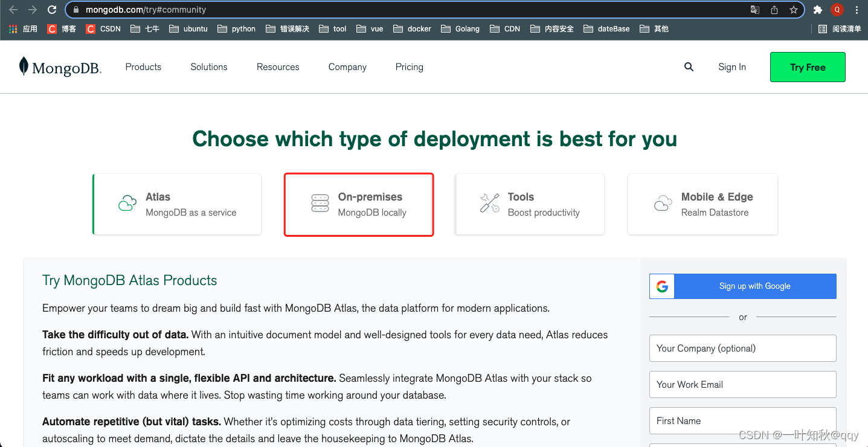The width and height of the screenshot is (868, 447).
Task: Select the Mobile & Edge card
Action: tap(702, 204)
